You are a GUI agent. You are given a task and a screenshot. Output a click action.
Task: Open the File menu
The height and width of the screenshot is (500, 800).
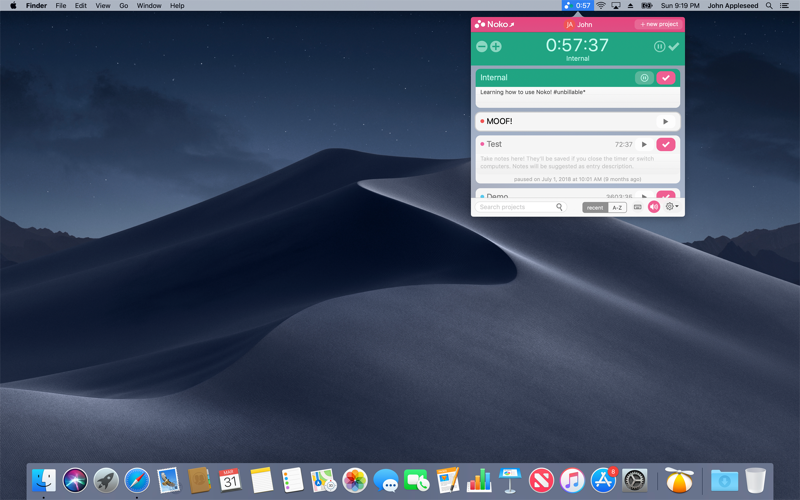pos(61,6)
